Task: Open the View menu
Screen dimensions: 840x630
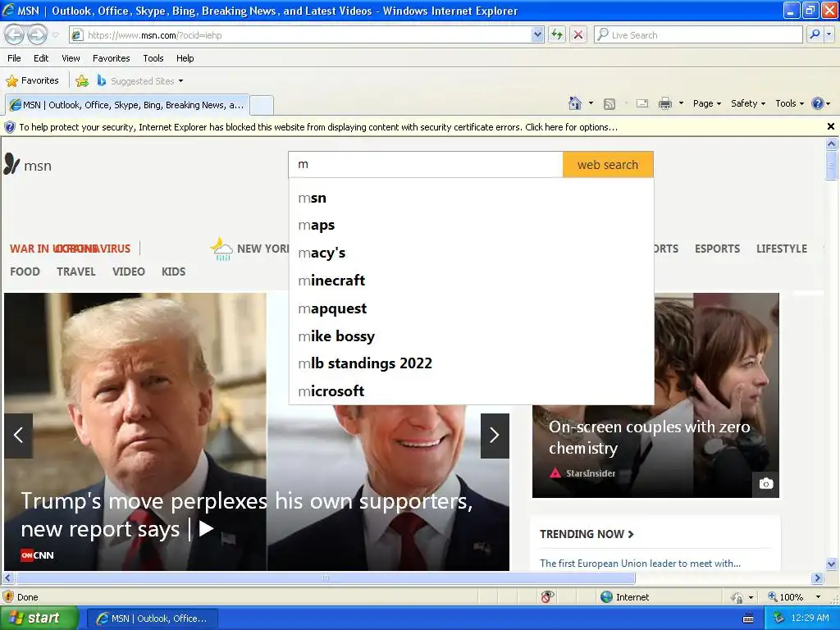Action: (71, 58)
